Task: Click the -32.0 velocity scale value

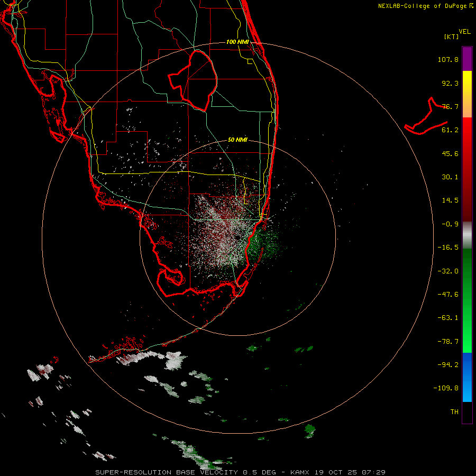Action: pyautogui.click(x=448, y=271)
